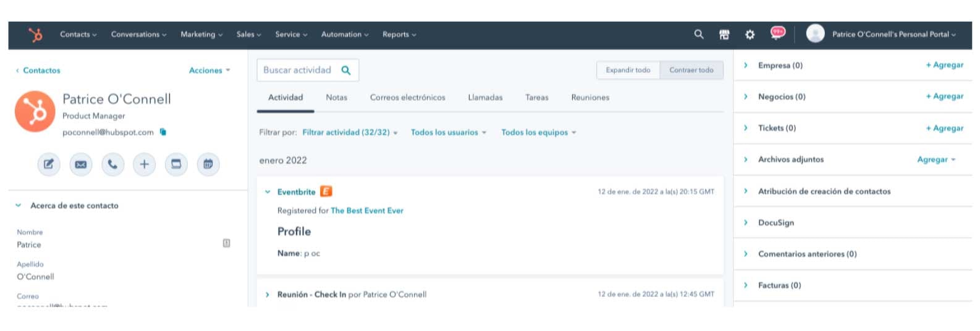Click the Buscar actividad search field
This screenshot has width=980, height=331.
click(300, 70)
